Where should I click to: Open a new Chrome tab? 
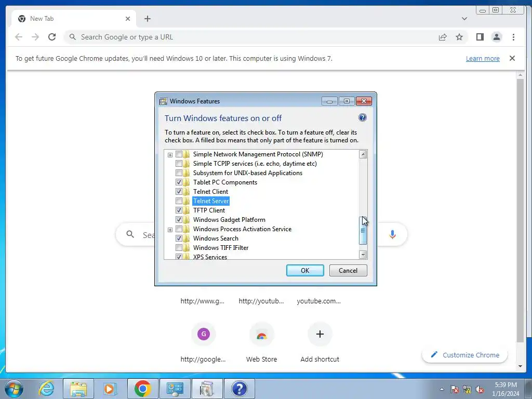pyautogui.click(x=147, y=19)
